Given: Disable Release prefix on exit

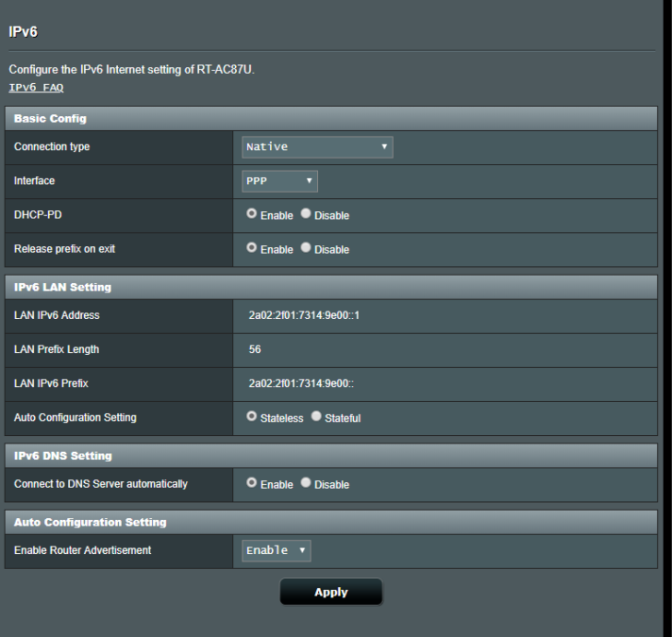Looking at the screenshot, I should click(x=307, y=249).
